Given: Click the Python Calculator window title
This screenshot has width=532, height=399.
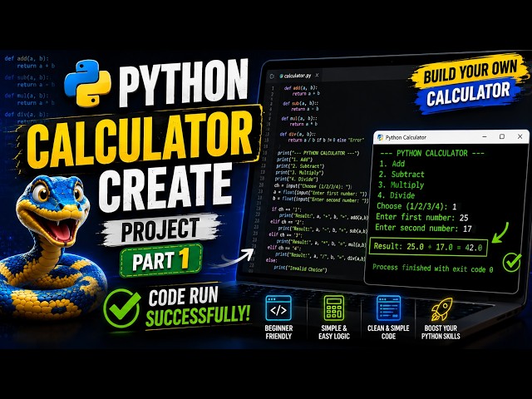Looking at the screenshot, I should pos(406,137).
